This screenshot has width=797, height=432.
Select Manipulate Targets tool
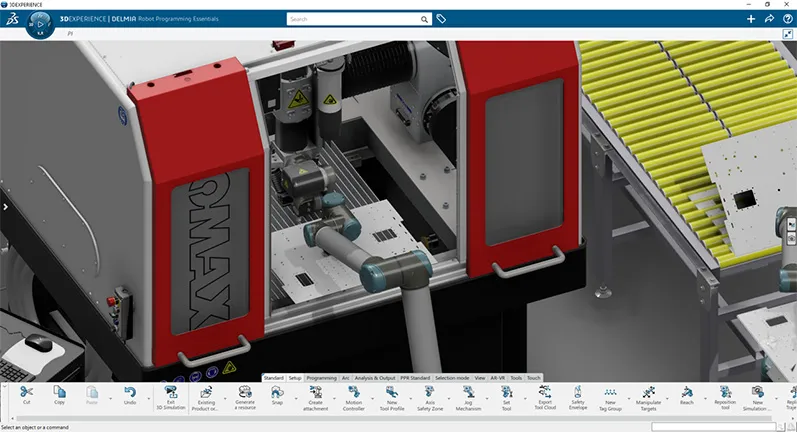(649, 392)
